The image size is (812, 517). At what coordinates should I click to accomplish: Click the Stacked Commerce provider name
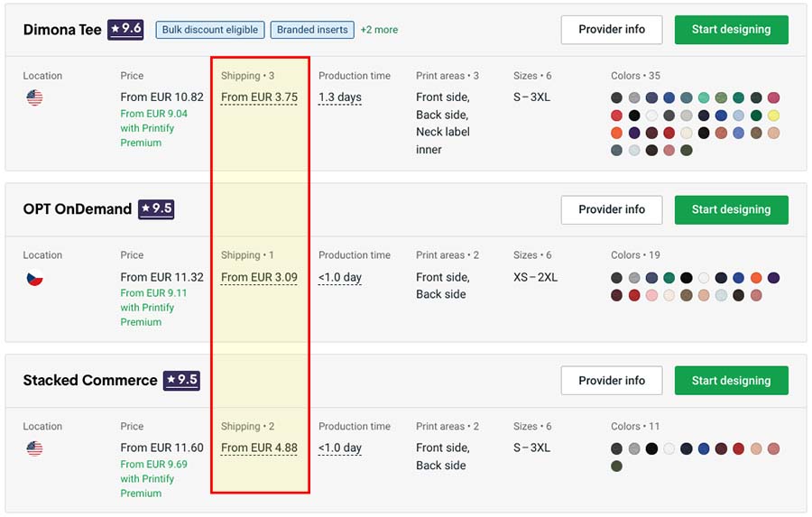tap(90, 380)
